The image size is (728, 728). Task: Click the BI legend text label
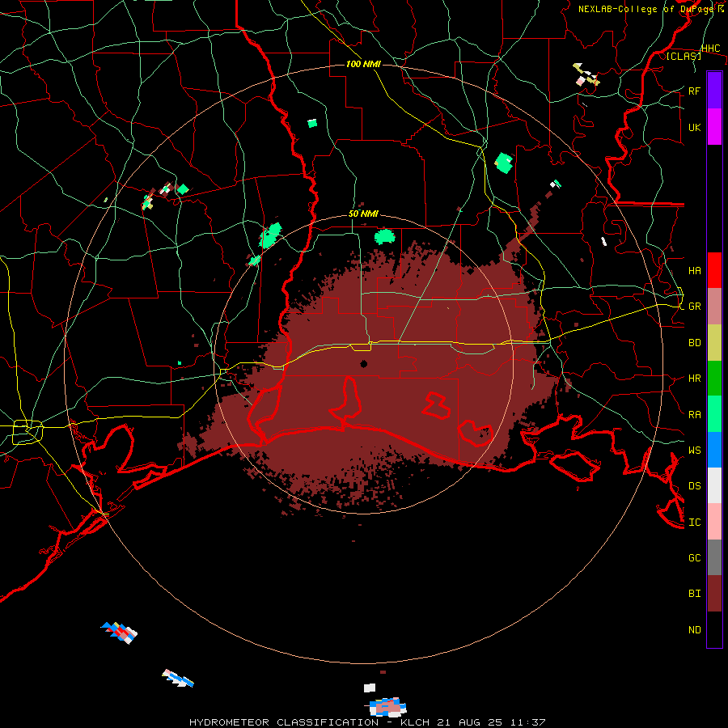694,594
